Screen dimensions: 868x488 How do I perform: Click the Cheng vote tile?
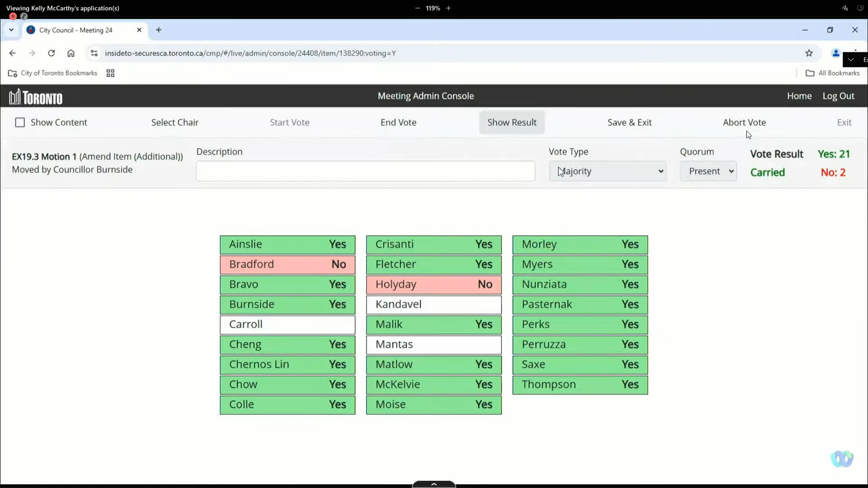pos(288,345)
